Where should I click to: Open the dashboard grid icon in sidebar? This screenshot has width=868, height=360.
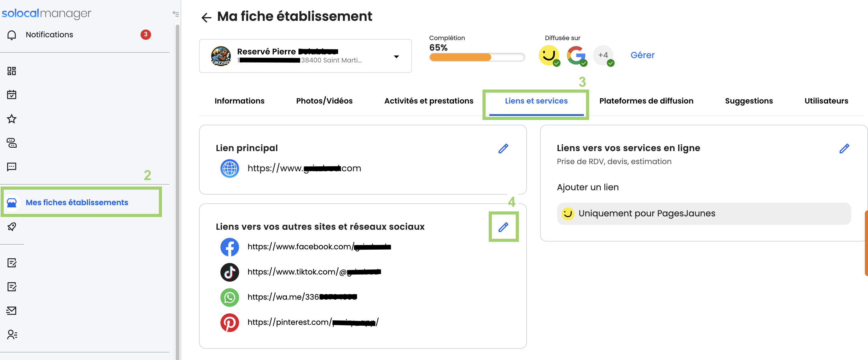click(12, 71)
